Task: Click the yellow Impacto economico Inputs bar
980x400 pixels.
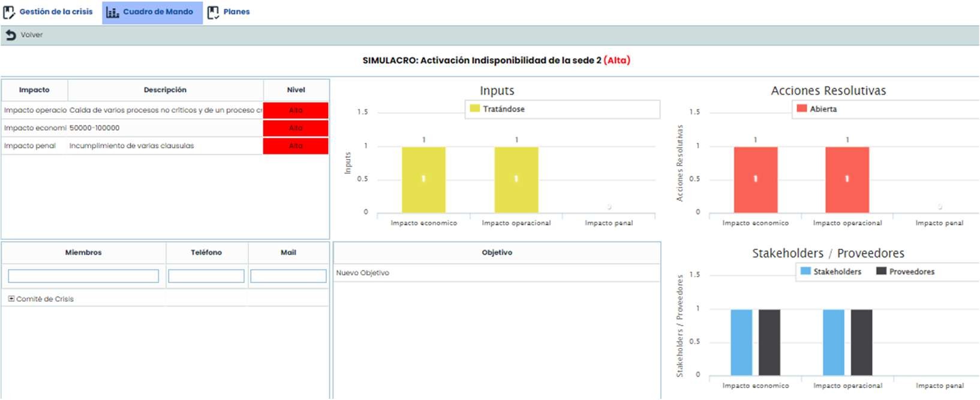Action: (423, 180)
